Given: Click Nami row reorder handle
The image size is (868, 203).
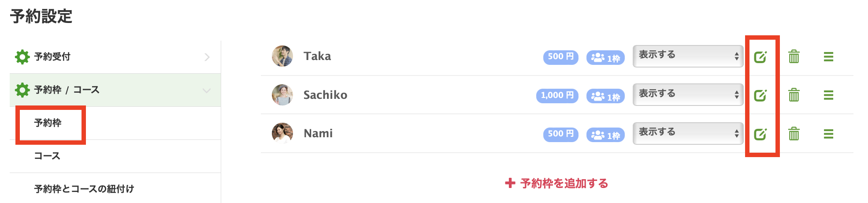Looking at the screenshot, I should pos(828,134).
